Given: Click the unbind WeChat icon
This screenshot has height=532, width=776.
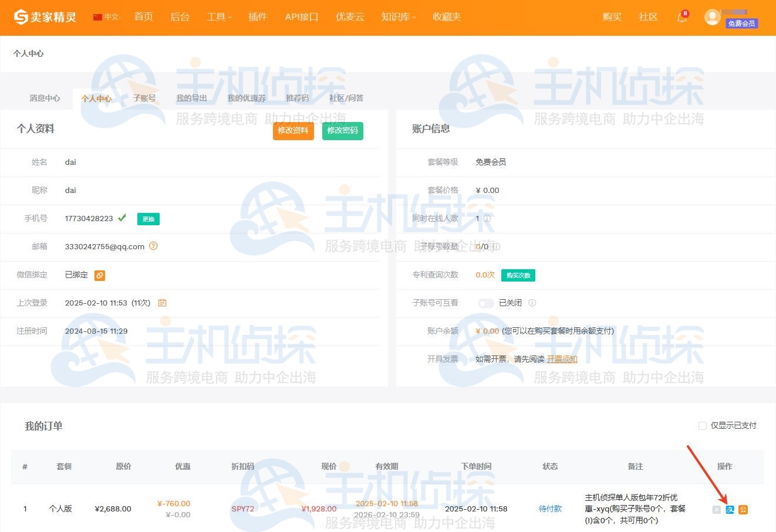Looking at the screenshot, I should (100, 275).
